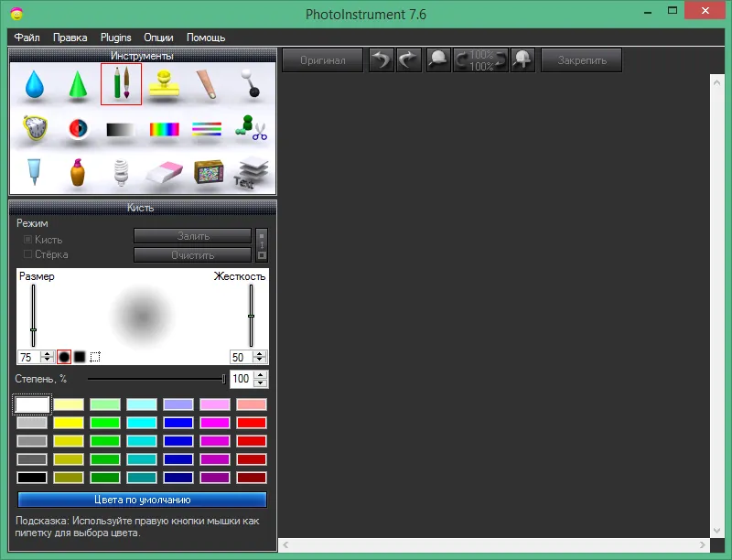Select the pencil and brush tool
Image resolution: width=732 pixels, height=560 pixels.
coord(121,84)
